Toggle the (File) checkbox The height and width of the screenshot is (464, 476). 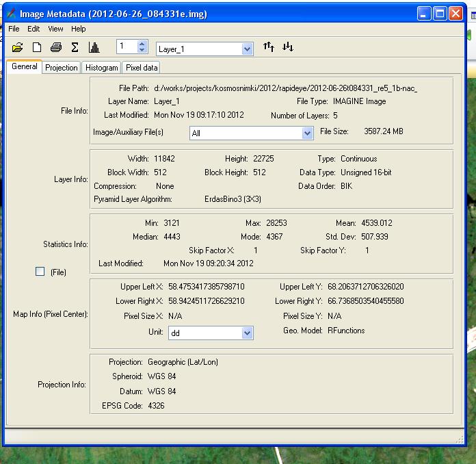pyautogui.click(x=40, y=272)
